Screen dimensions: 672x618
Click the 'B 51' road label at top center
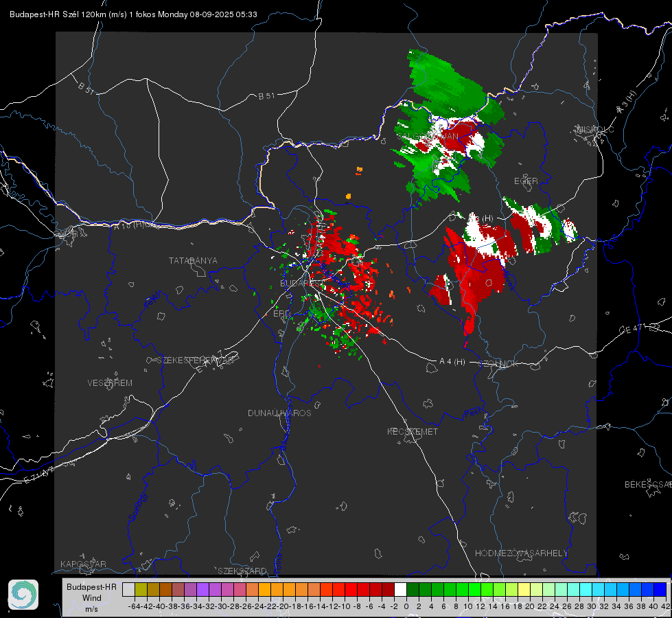click(x=266, y=96)
